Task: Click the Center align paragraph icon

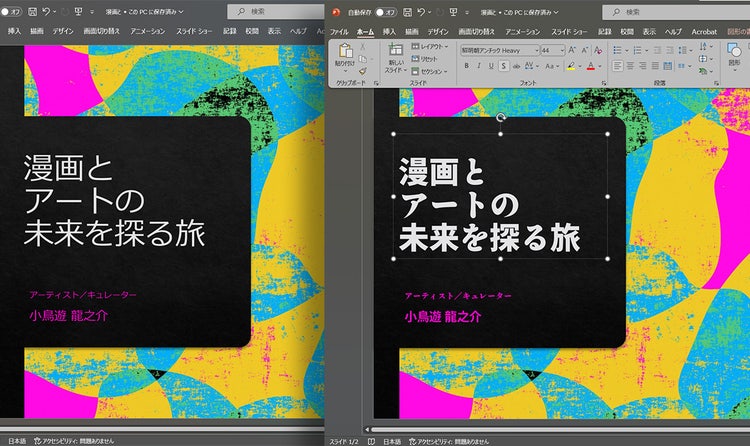Action: [x=630, y=66]
